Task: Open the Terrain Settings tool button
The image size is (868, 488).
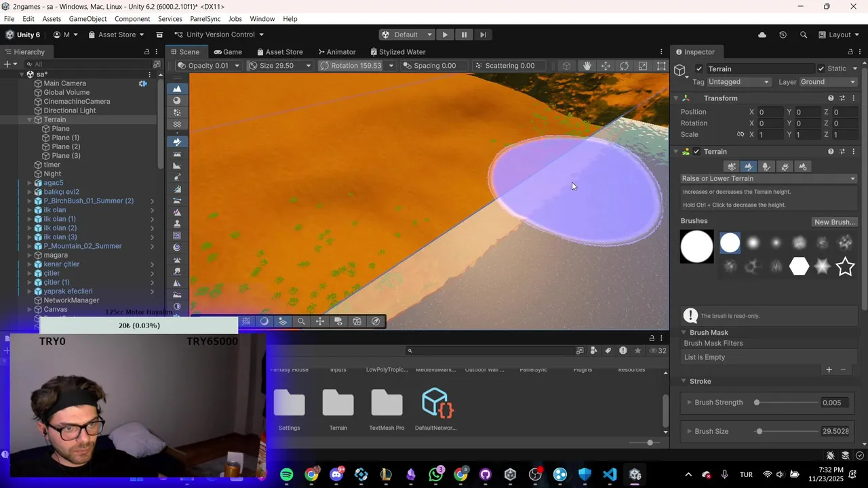Action: coord(803,167)
